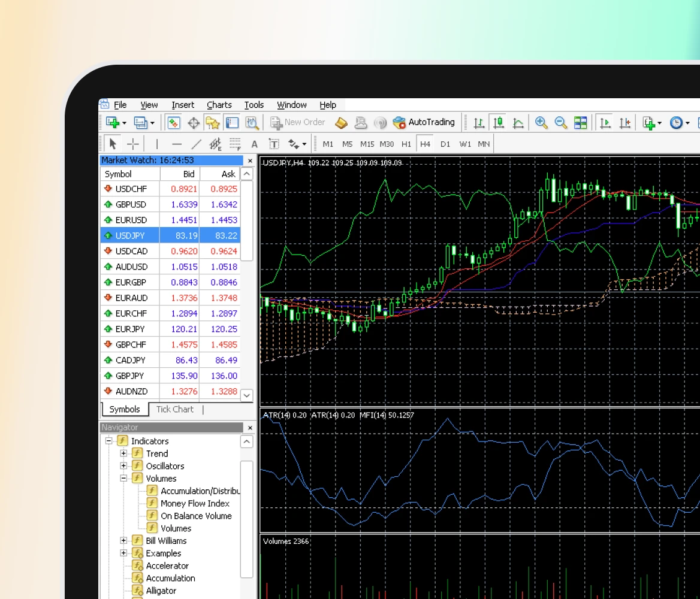
Task: Open the Charts menu
Action: point(219,105)
